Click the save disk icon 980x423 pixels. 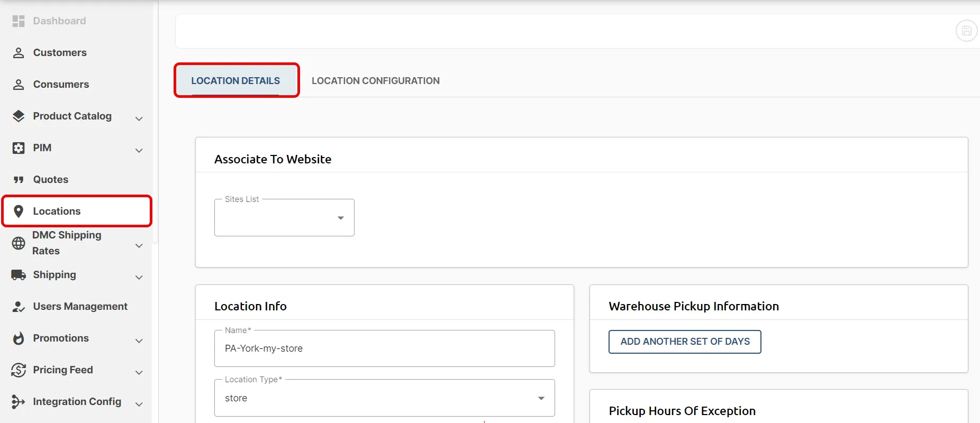967,31
